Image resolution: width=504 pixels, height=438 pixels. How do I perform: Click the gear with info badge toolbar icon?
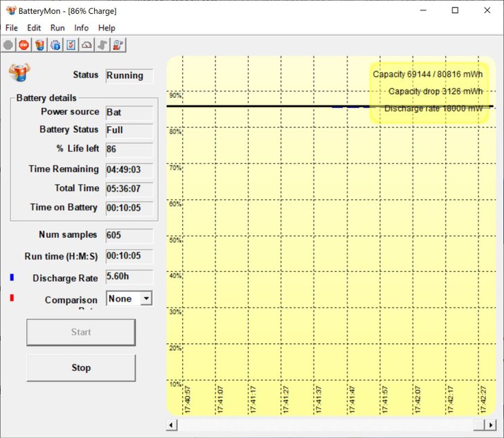tap(55, 45)
